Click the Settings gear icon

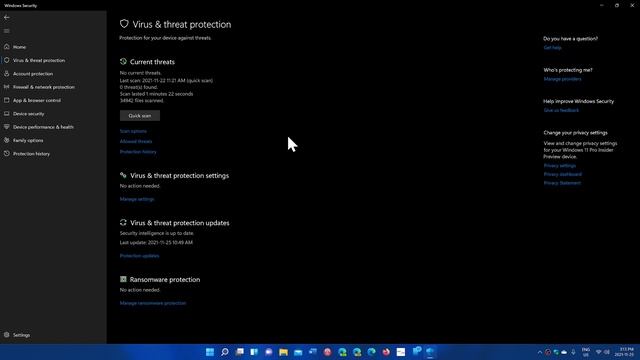pyautogui.click(x=7, y=335)
